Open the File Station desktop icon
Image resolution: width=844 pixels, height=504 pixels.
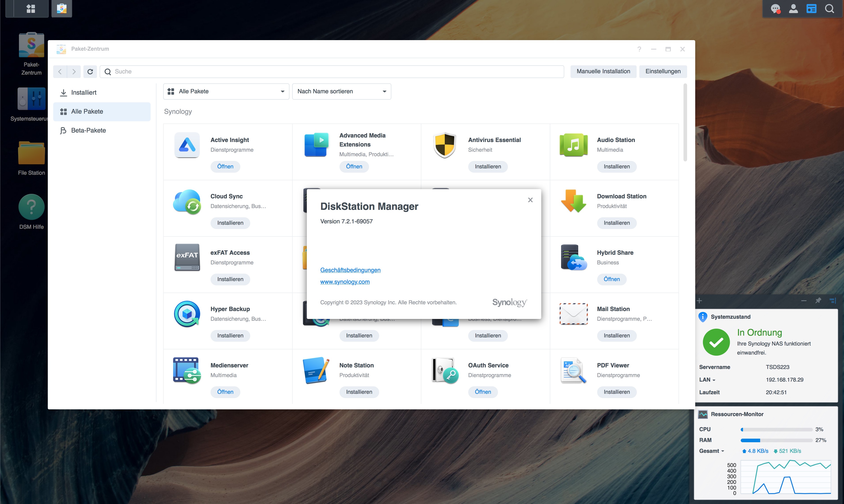click(x=31, y=153)
